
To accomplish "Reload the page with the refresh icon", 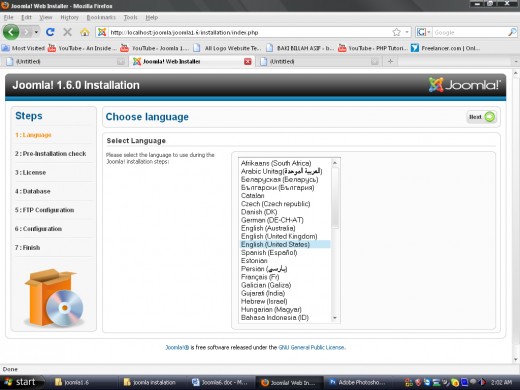I will 50,32.
